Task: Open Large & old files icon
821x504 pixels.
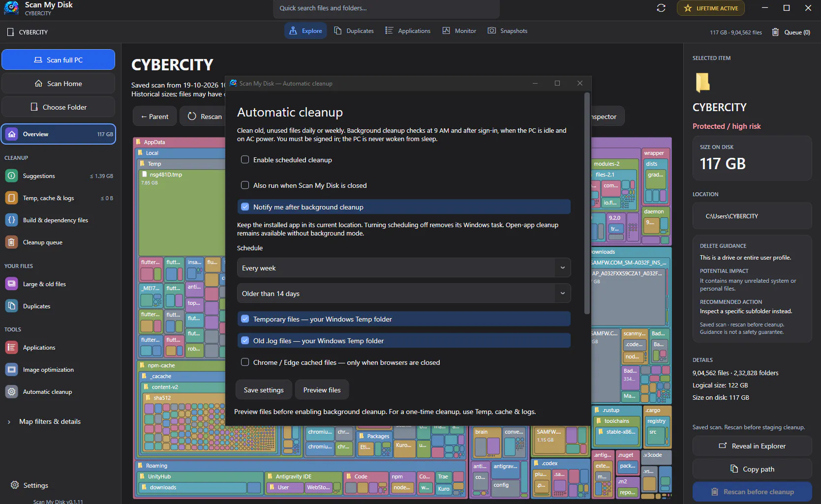Action: (x=11, y=284)
